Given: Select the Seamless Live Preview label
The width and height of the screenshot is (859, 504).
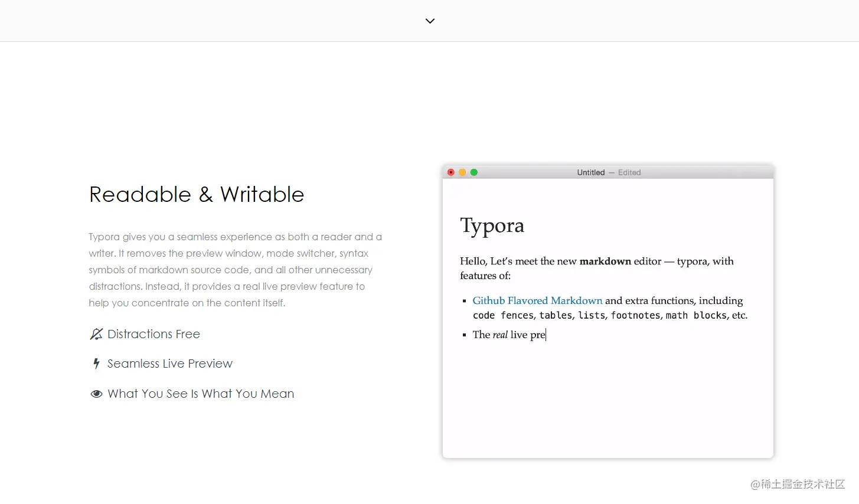Looking at the screenshot, I should [x=170, y=364].
